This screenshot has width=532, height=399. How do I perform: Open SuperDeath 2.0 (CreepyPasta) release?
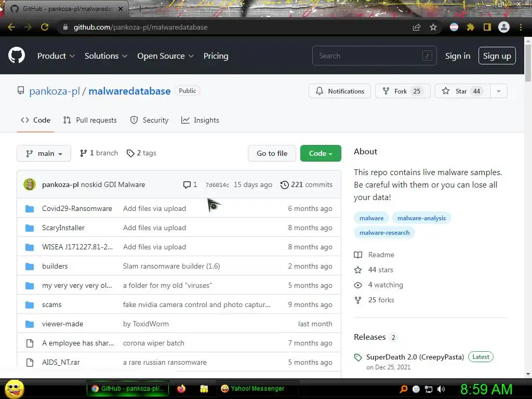415,357
